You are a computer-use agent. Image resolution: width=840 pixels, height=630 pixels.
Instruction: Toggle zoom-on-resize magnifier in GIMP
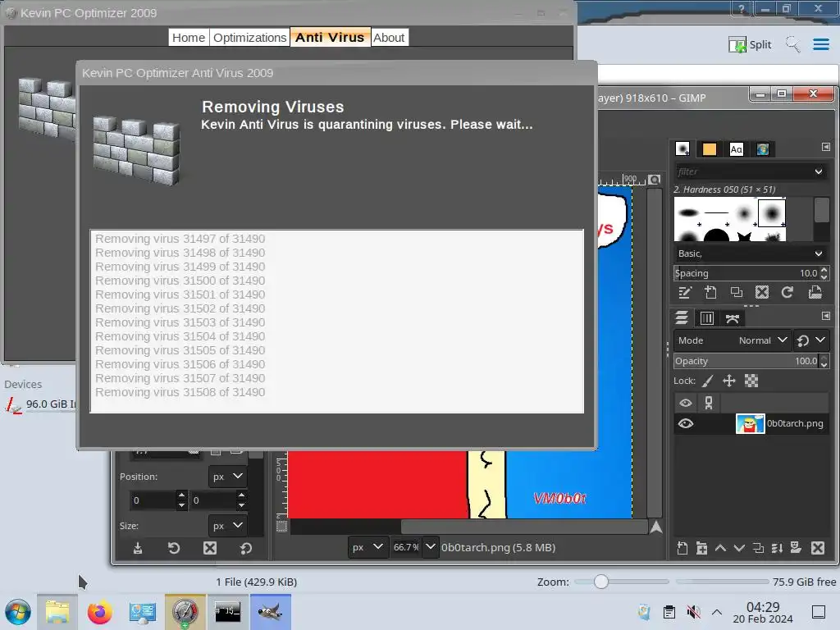pyautogui.click(x=654, y=180)
